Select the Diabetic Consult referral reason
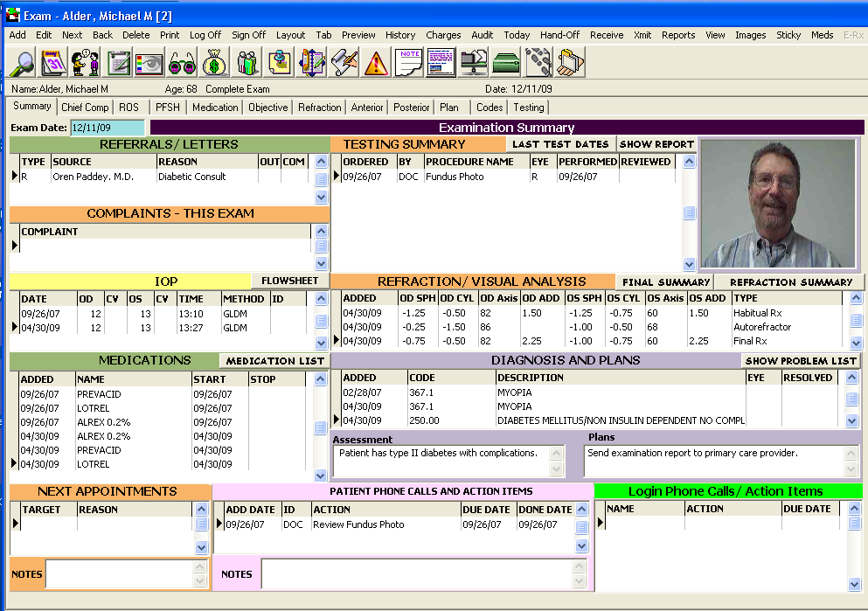The height and width of the screenshot is (611, 868). tap(192, 177)
